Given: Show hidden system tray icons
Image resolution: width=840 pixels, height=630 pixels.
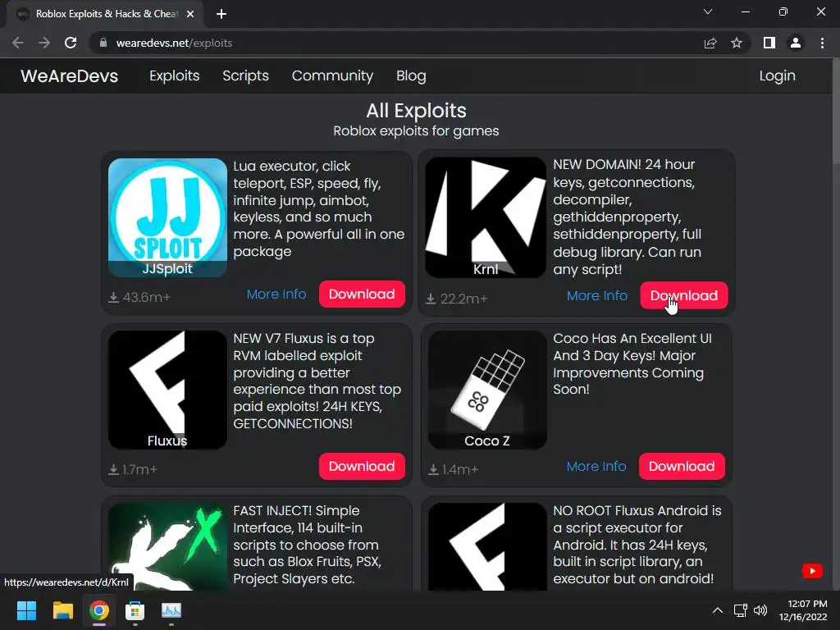Looking at the screenshot, I should (718, 610).
